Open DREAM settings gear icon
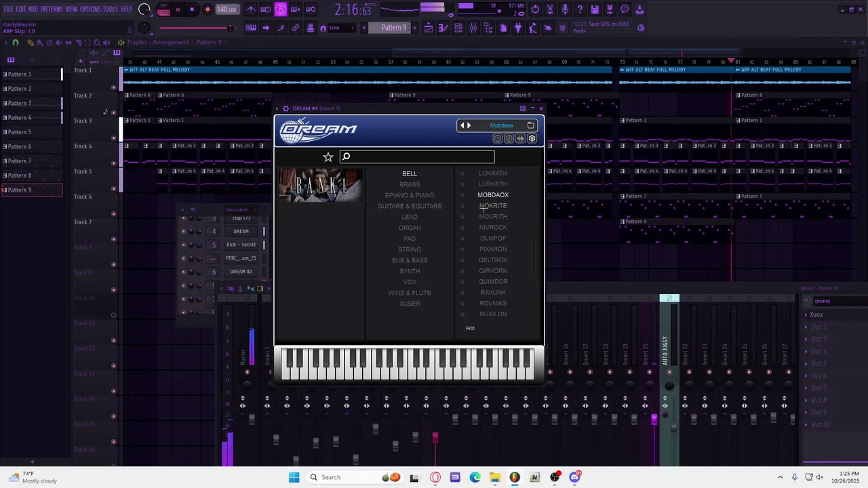 tap(532, 138)
